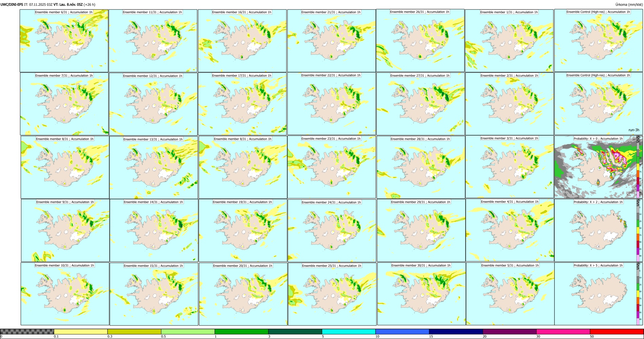Screen dimensions: 644x339
Task: Pick the navy 15–20 legend swatch
Action: pyautogui.click(x=456, y=332)
